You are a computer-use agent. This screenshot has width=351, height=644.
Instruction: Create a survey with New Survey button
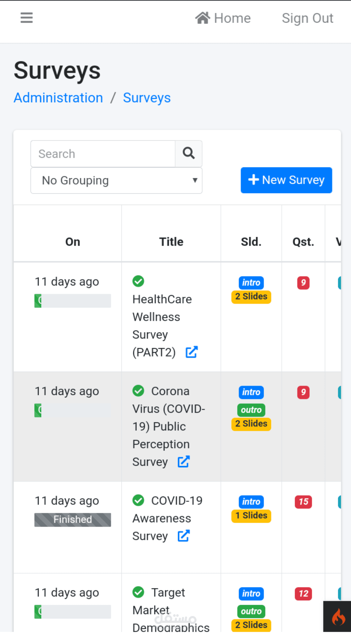(x=286, y=180)
